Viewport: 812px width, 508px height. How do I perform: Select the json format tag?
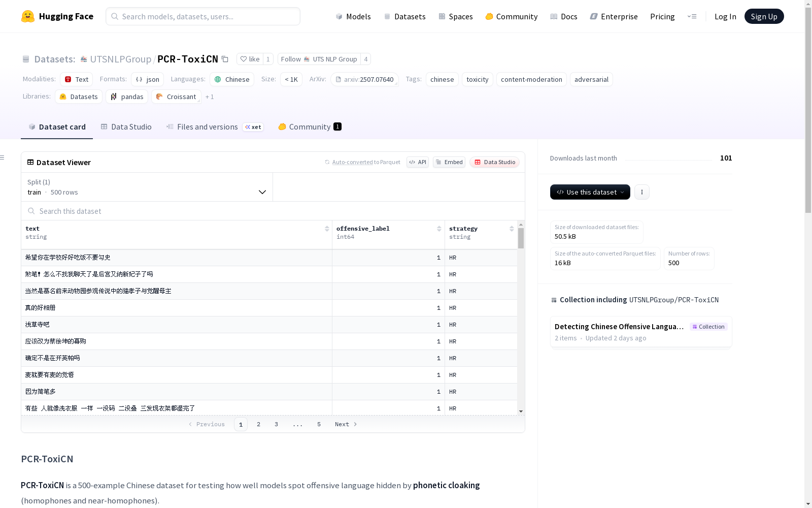coord(148,79)
